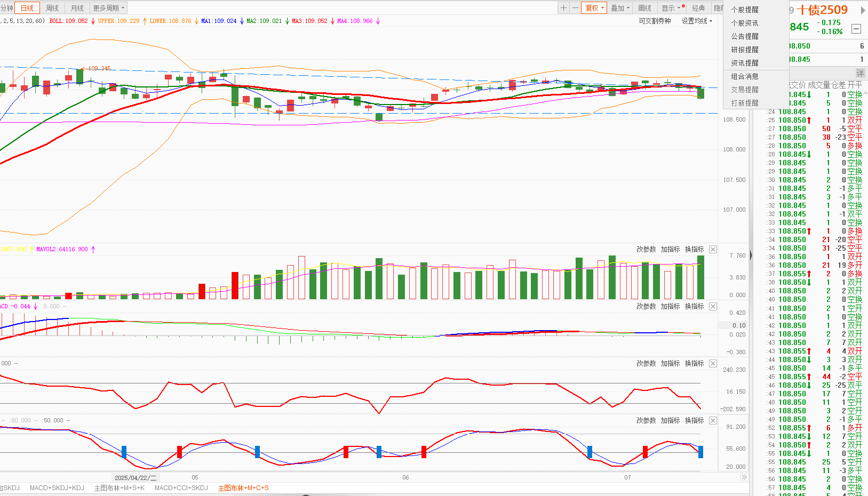Viewport: 868px width, 496px height.
Task: Click the 十债2509 contract title
Action: [822, 10]
